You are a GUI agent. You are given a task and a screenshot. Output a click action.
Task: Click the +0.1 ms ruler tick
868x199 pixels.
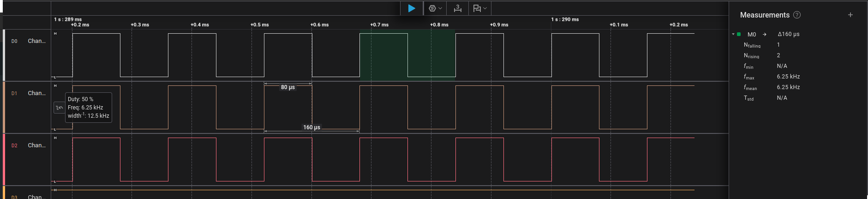coord(619,25)
